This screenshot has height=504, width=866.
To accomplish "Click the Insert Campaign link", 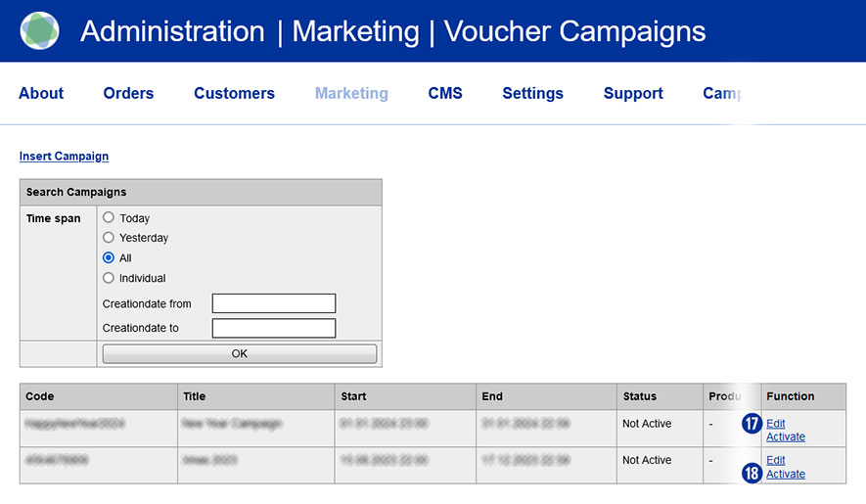I will pos(64,157).
